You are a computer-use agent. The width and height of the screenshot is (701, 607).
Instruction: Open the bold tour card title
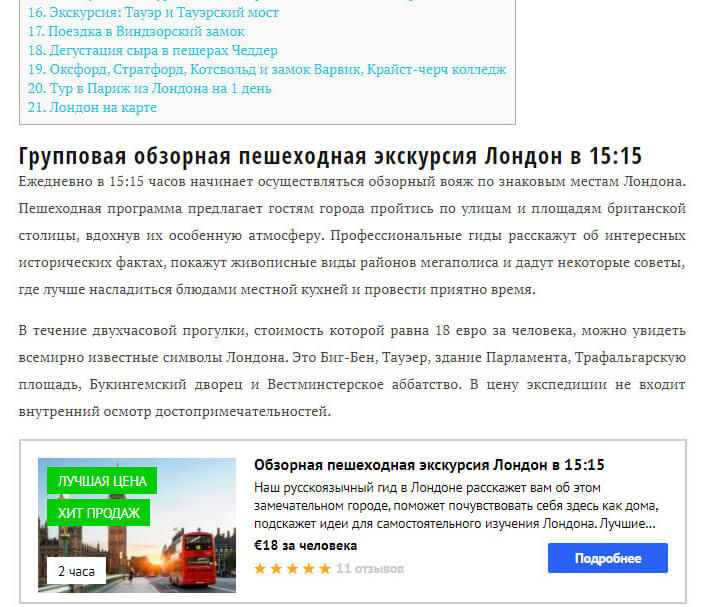[x=429, y=466]
